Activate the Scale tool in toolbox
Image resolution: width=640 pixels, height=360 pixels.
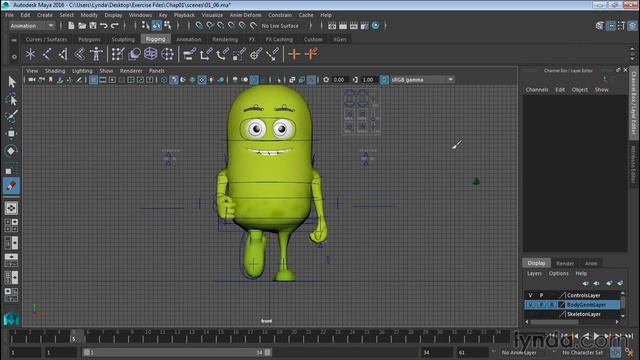tap(11, 168)
